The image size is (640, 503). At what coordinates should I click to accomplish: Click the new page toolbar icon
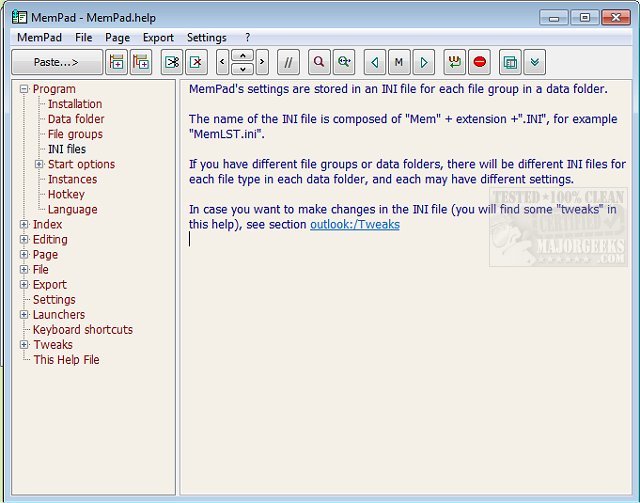[x=117, y=62]
